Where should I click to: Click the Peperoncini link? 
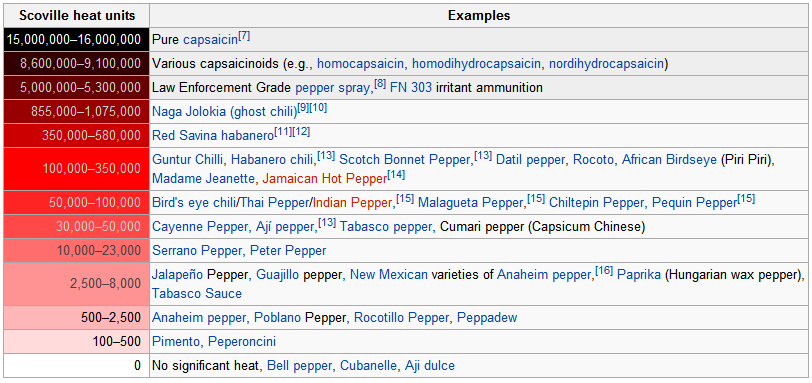pyautogui.click(x=242, y=342)
